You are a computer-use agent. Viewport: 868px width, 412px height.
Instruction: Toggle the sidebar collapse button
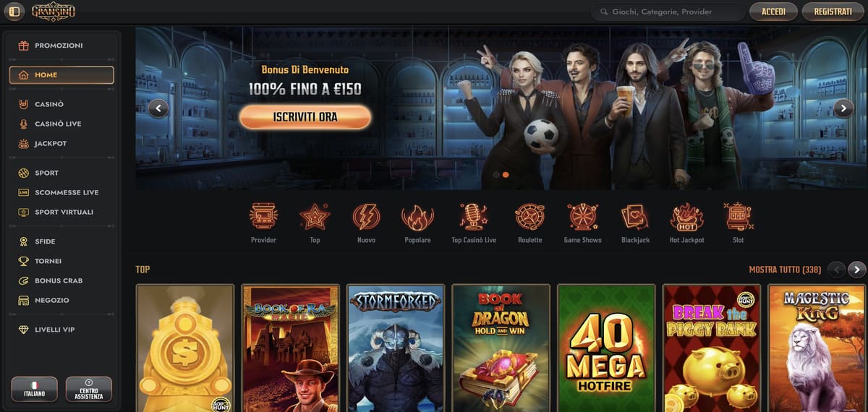click(x=14, y=12)
